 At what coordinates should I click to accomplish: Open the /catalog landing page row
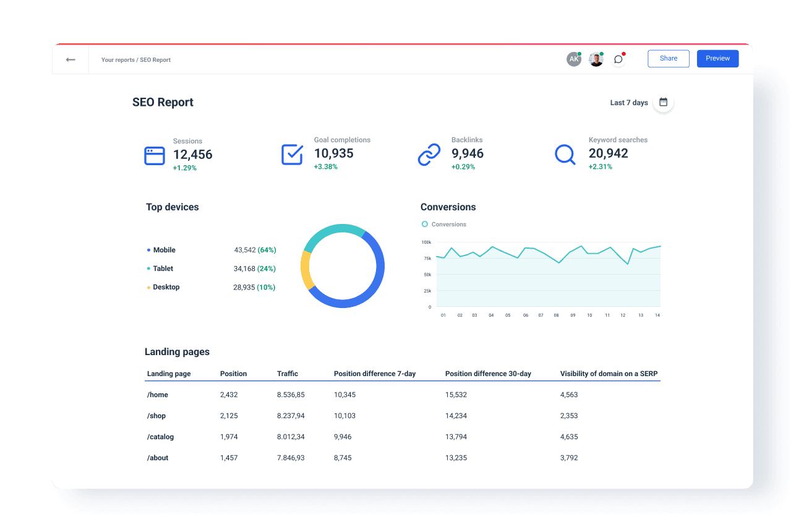tap(403, 437)
